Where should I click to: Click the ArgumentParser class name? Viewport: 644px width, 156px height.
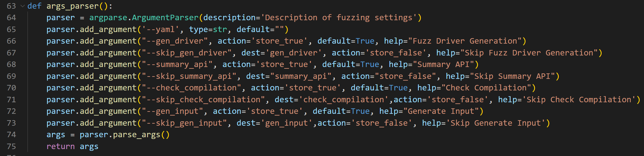pyautogui.click(x=165, y=18)
